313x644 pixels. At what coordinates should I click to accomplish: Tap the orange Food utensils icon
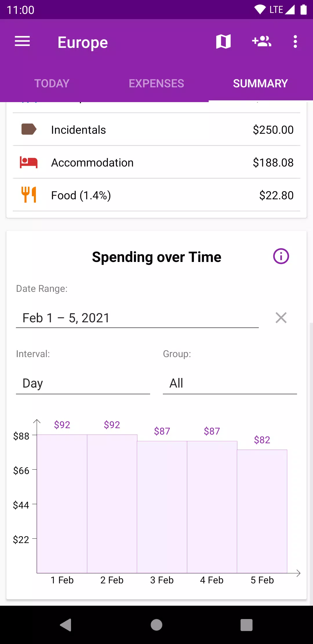(x=29, y=195)
